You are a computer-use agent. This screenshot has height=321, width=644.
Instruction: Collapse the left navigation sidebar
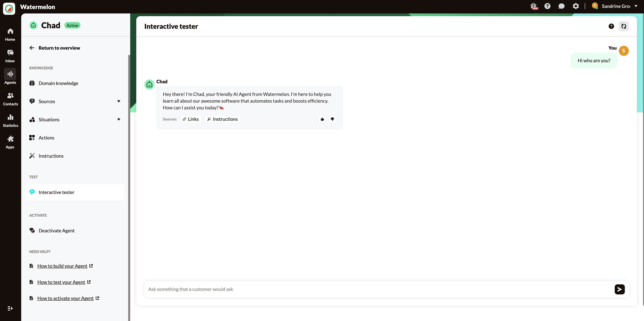click(x=10, y=308)
